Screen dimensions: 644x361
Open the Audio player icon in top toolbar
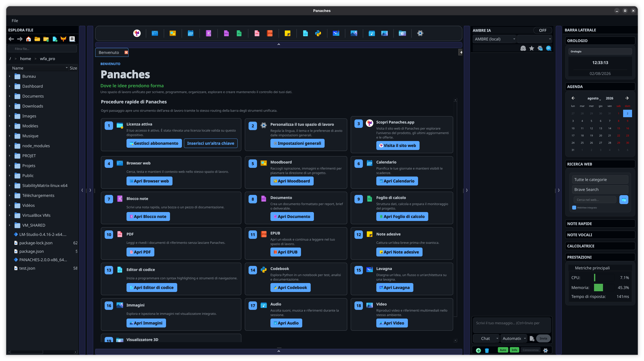[372, 33]
